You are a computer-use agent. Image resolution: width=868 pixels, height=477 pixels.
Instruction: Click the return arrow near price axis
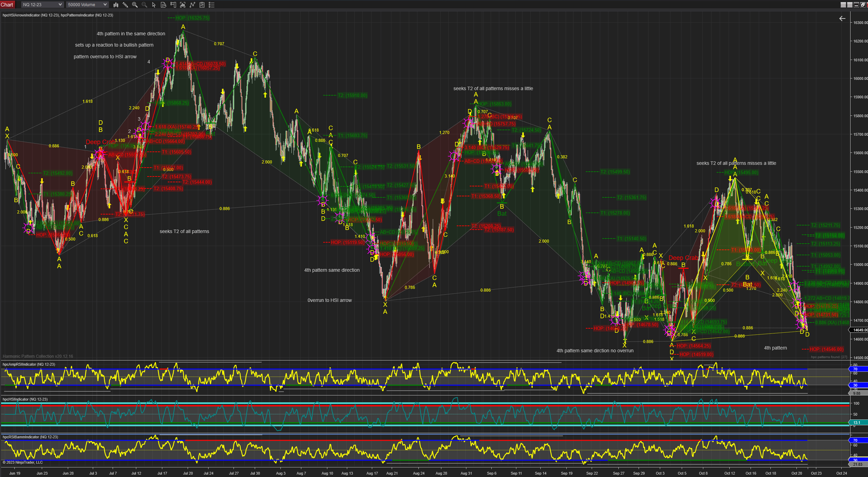[842, 19]
